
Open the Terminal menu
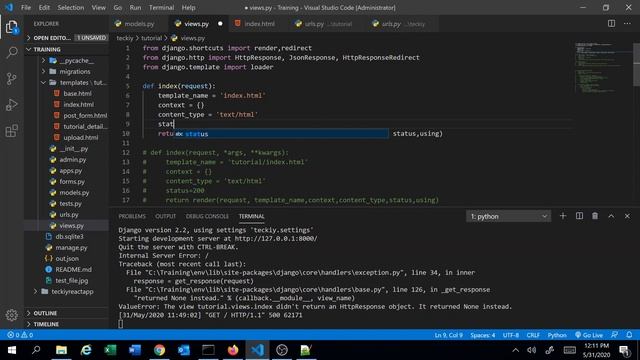tap(161, 7)
